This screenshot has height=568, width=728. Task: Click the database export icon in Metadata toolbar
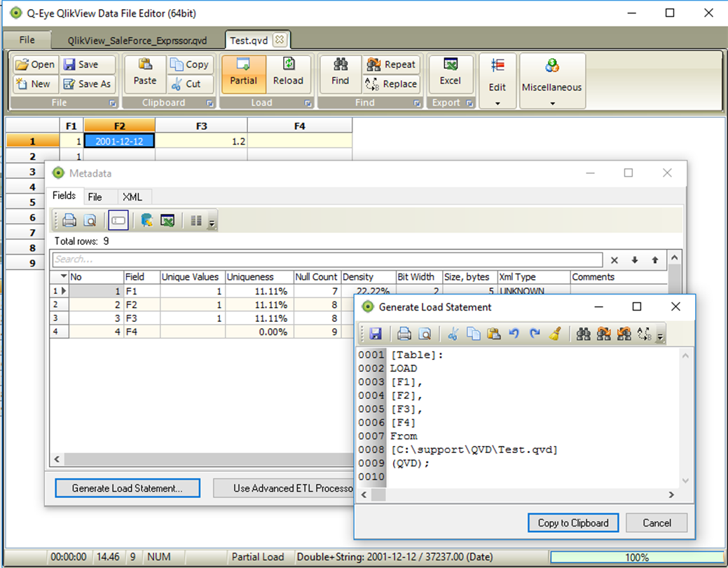(146, 220)
